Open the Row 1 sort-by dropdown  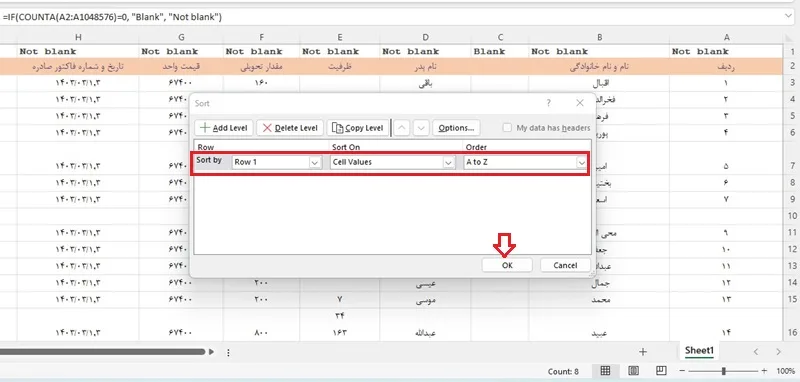pyautogui.click(x=277, y=163)
